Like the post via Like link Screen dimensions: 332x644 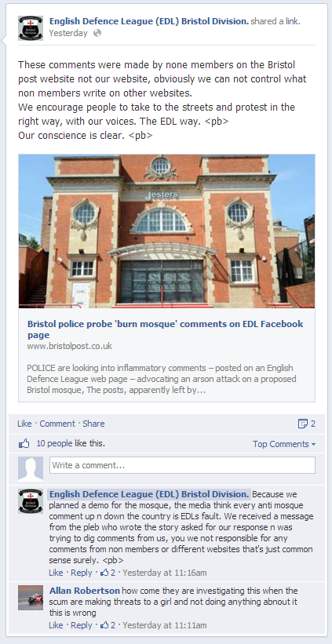coord(24,424)
